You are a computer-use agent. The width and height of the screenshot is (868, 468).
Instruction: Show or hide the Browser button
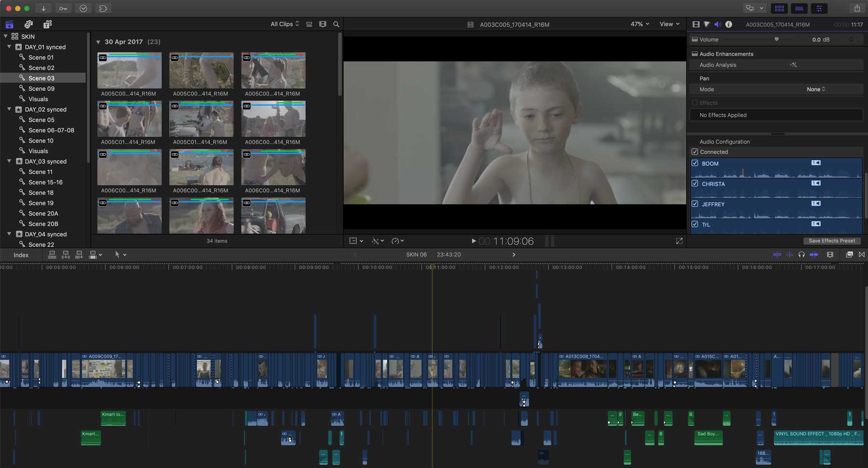779,8
